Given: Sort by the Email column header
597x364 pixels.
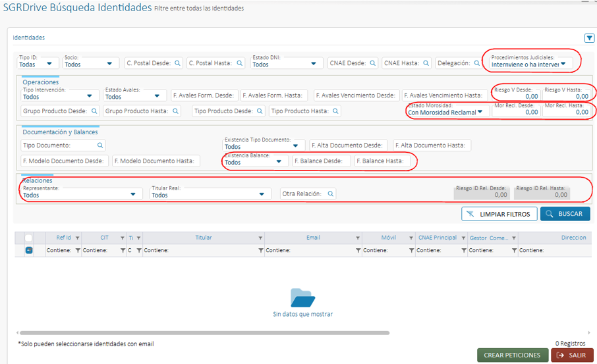Looking at the screenshot, I should click(x=313, y=238).
